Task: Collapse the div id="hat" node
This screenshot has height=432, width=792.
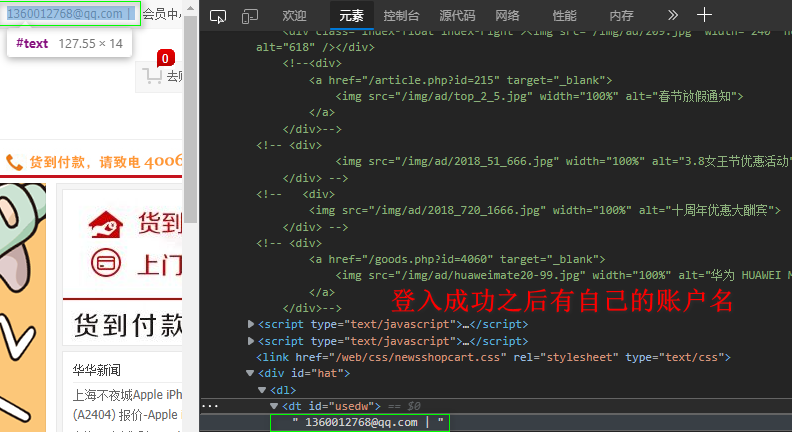Action: [250, 373]
